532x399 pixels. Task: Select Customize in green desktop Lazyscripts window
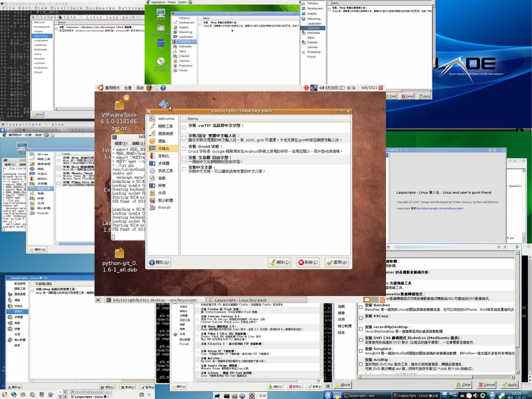(x=185, y=42)
